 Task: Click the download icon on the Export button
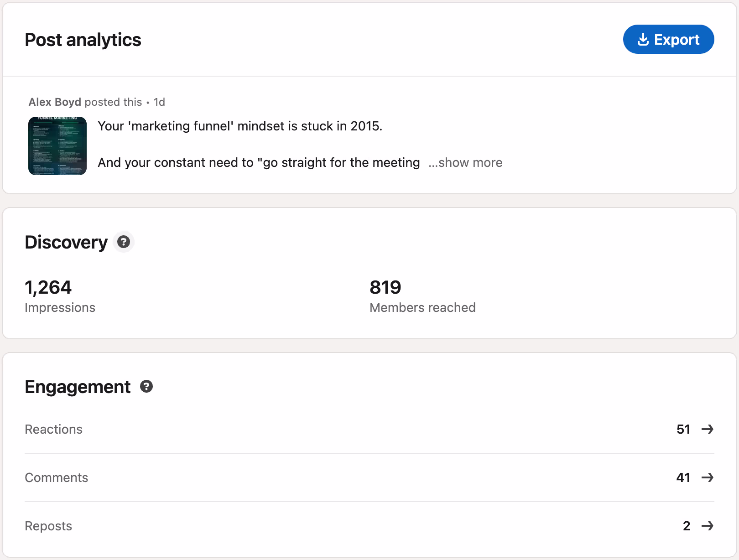643,39
